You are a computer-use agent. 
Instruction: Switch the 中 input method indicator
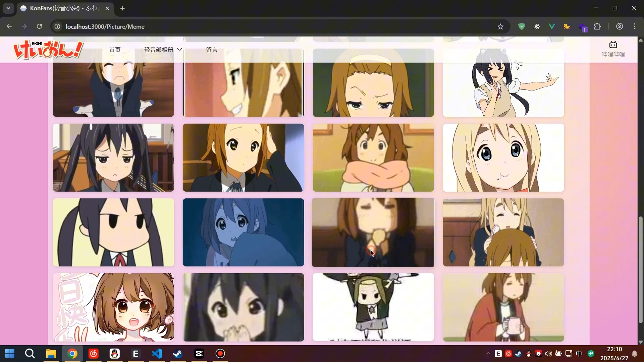579,354
